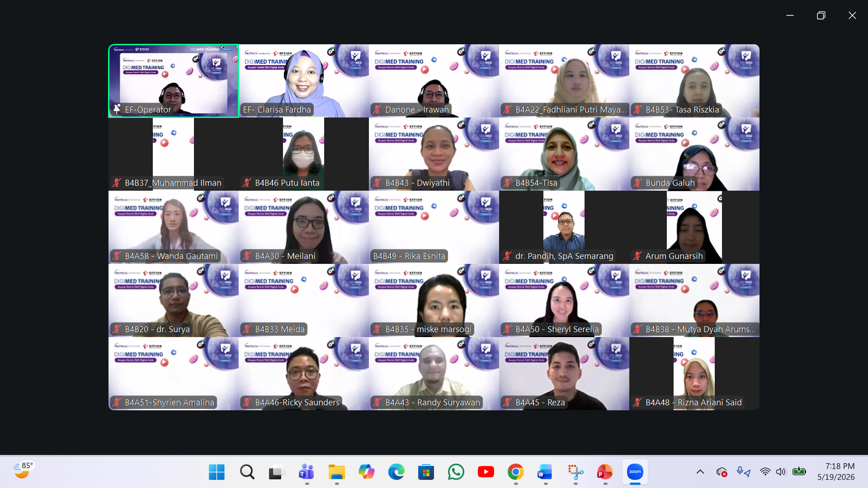Click the OneDrive sync error tray icon

(x=722, y=472)
